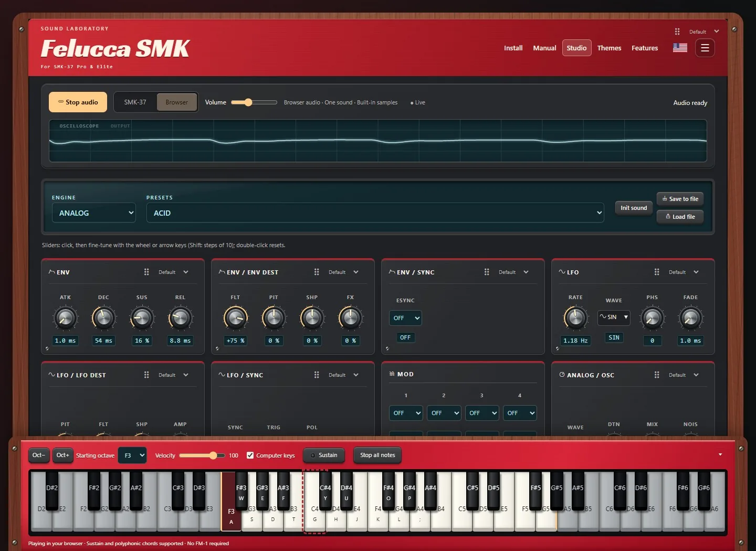Click the LFO panel grip dots icon
Image resolution: width=756 pixels, height=551 pixels.
[657, 272]
